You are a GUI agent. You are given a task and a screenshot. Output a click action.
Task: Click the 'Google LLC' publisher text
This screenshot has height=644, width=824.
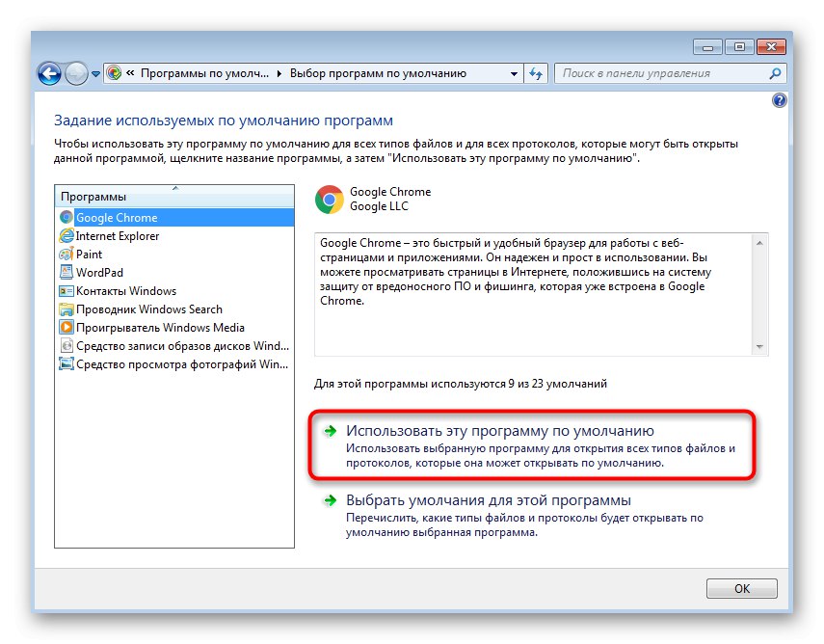coord(379,206)
